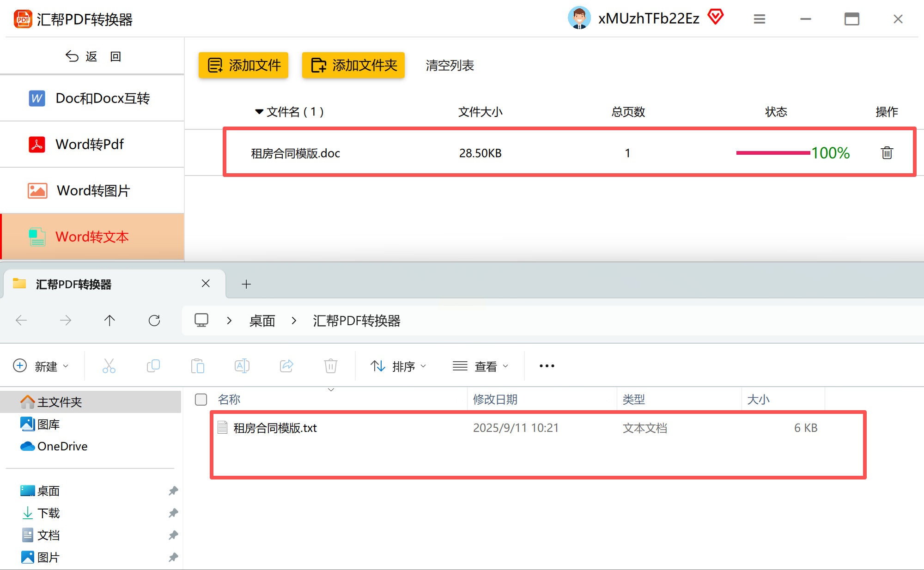
Task: Open the hamburger menu in title bar
Action: click(x=760, y=19)
